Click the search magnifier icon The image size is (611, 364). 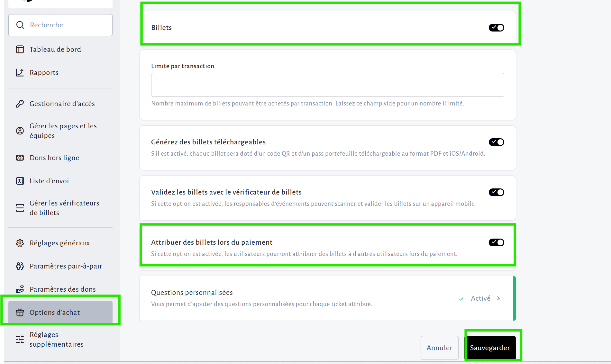click(20, 25)
